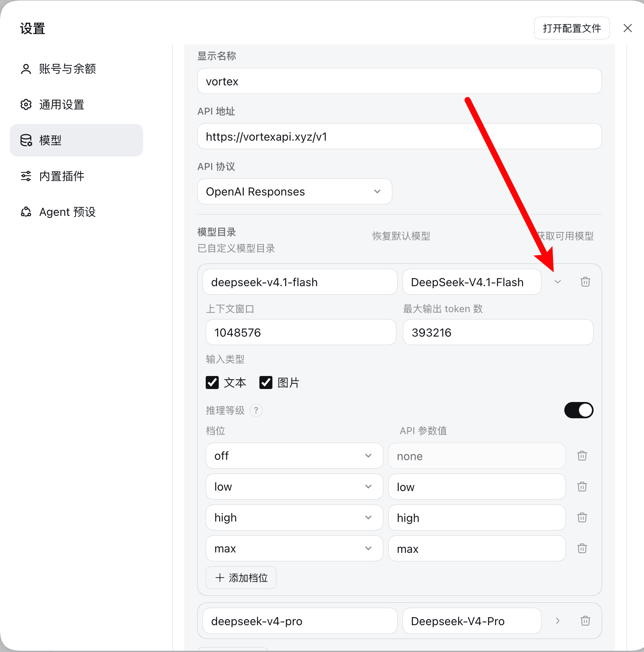Open Agent 预设 section
This screenshot has width=644, height=652.
[x=76, y=212]
